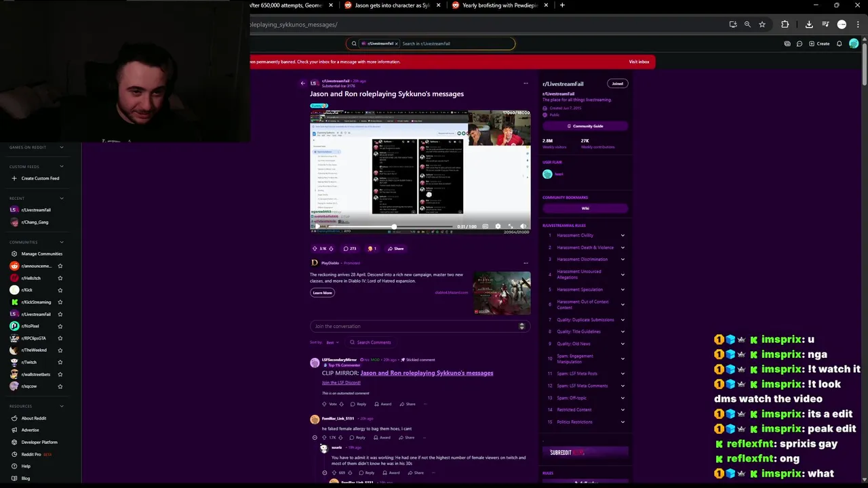Click Learn More on the Diablo ad

[x=322, y=293]
